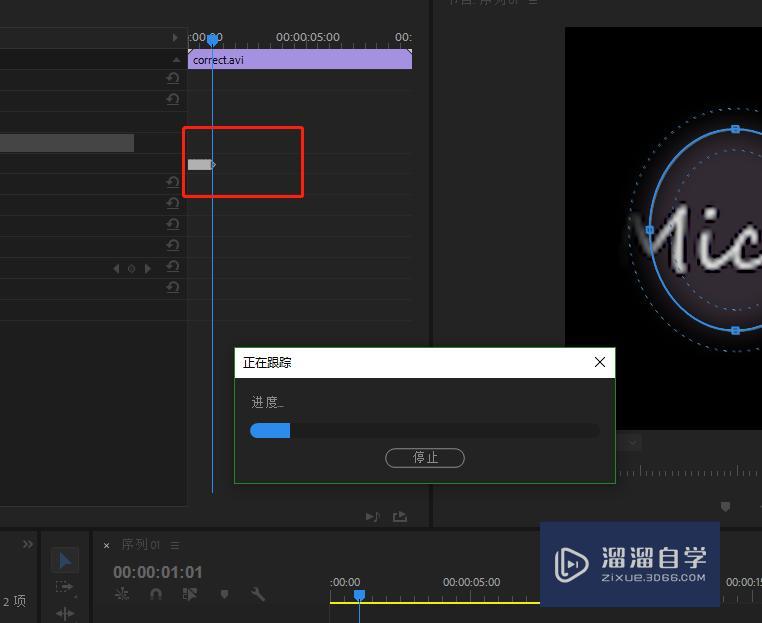Viewport: 762px width, 623px height.
Task: Go to next keyframe
Action: click(x=148, y=269)
